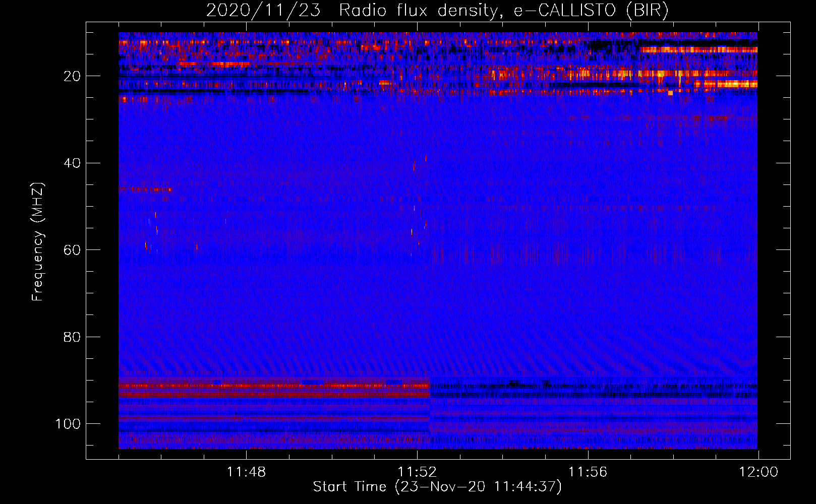
Task: Click the 'Start Time (23-Nov-20 11:44:37)' label
Action: [437, 487]
